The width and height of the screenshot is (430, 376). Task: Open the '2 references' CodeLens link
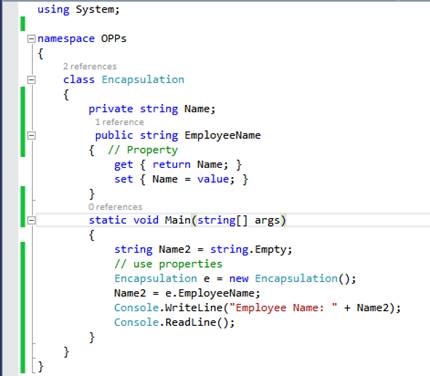[90, 66]
